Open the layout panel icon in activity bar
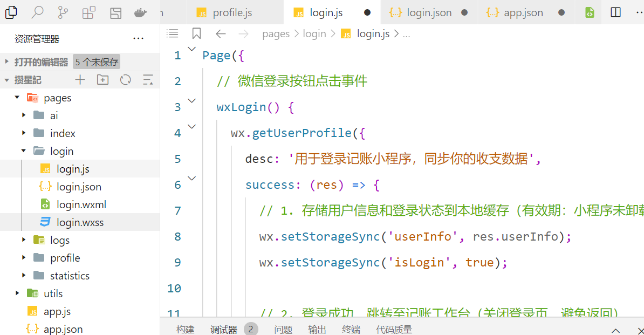The image size is (644, 335). click(x=115, y=13)
